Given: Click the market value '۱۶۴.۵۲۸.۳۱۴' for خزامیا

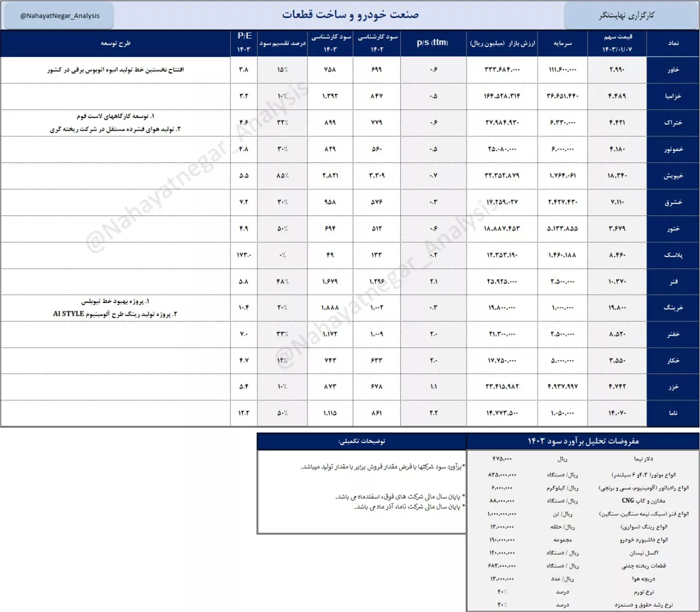Looking at the screenshot, I should coord(502,96).
